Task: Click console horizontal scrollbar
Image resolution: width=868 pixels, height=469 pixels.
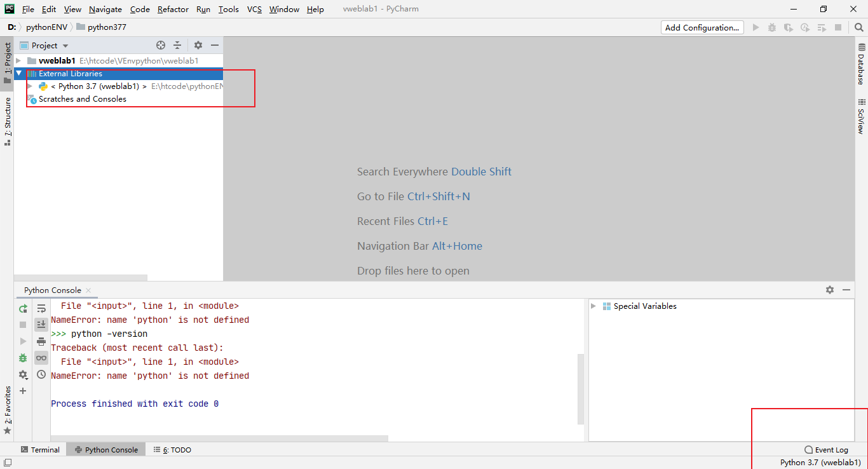Action: (219, 438)
